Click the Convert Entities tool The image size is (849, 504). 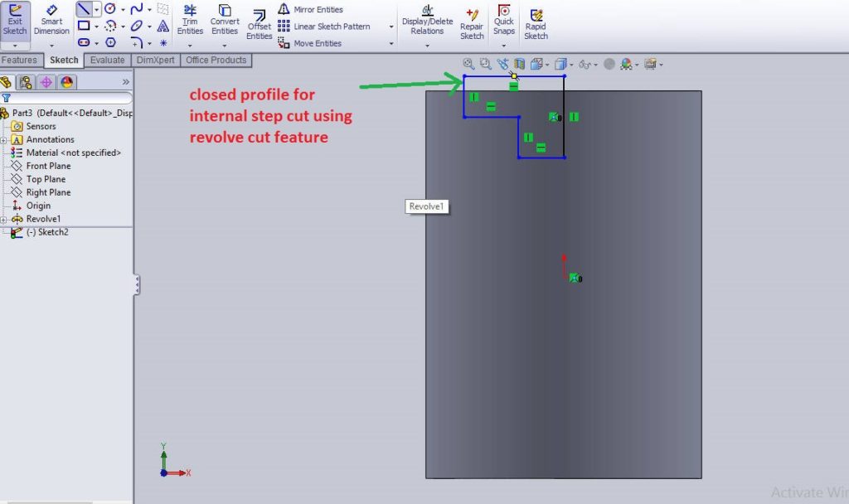point(225,20)
